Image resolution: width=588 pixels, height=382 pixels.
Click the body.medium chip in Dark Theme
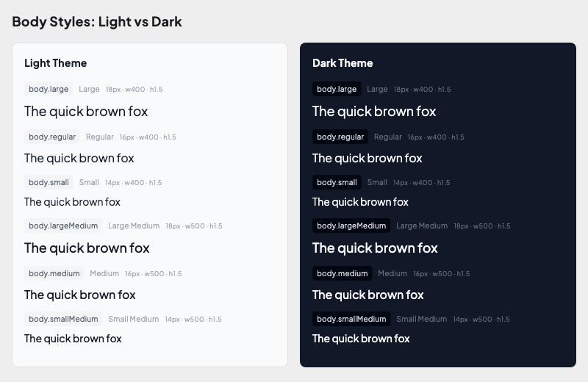[343, 273]
